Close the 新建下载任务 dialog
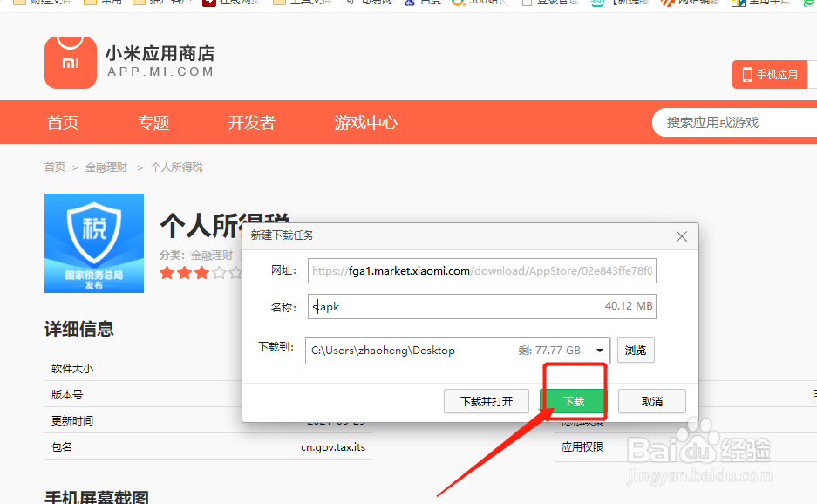817x504 pixels. click(x=682, y=236)
